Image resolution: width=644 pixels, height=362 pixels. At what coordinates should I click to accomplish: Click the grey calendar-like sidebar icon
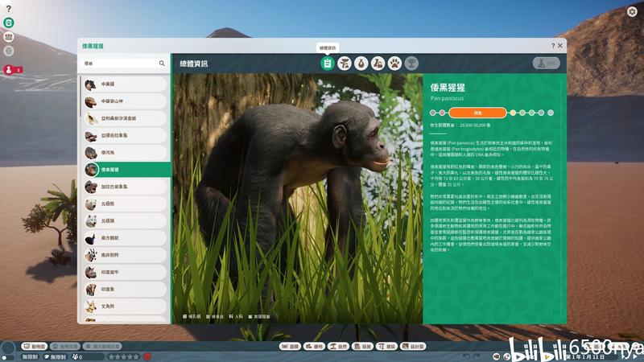pyautogui.click(x=9, y=37)
